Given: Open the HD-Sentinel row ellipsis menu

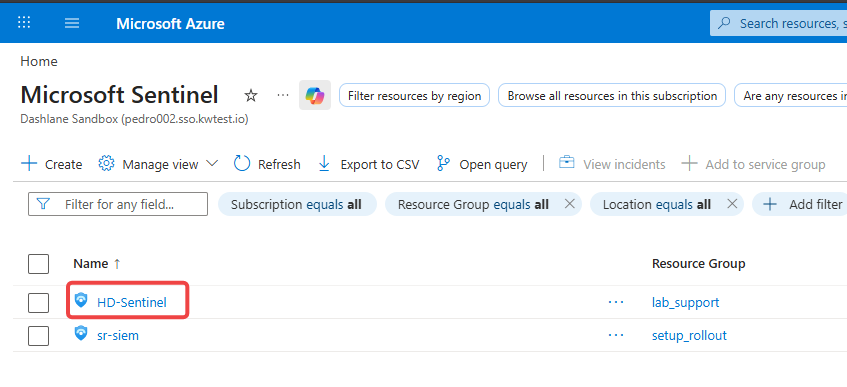Looking at the screenshot, I should coord(616,302).
